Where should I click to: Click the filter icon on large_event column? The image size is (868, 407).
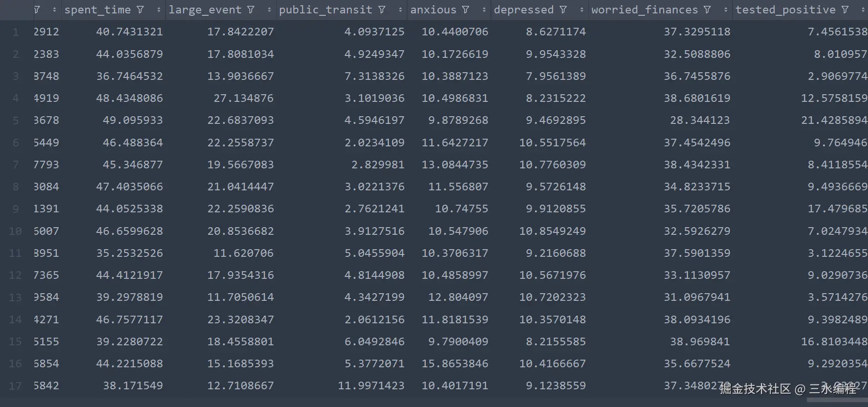(251, 10)
